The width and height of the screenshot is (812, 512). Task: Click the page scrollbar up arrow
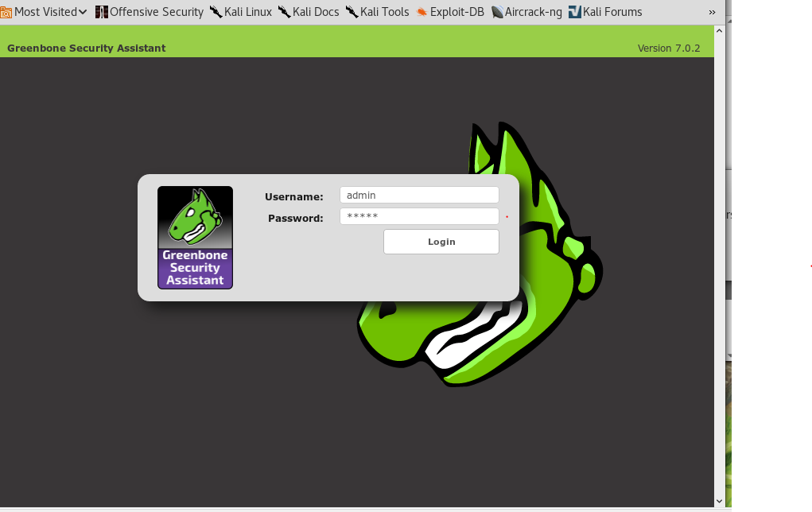pos(719,30)
